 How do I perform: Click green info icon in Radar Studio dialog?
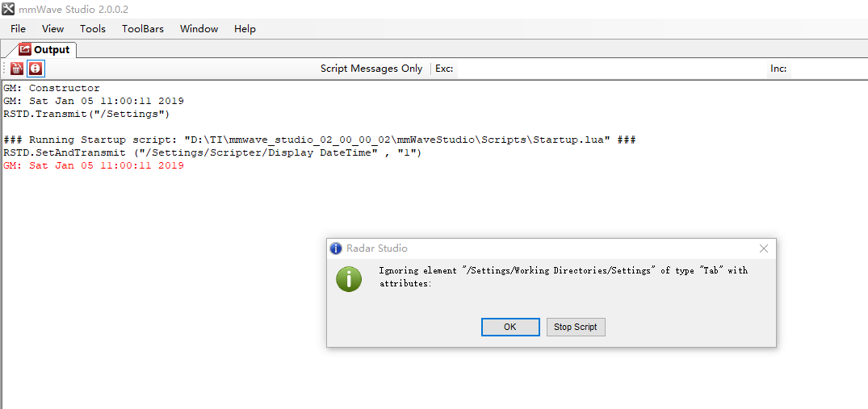click(349, 279)
